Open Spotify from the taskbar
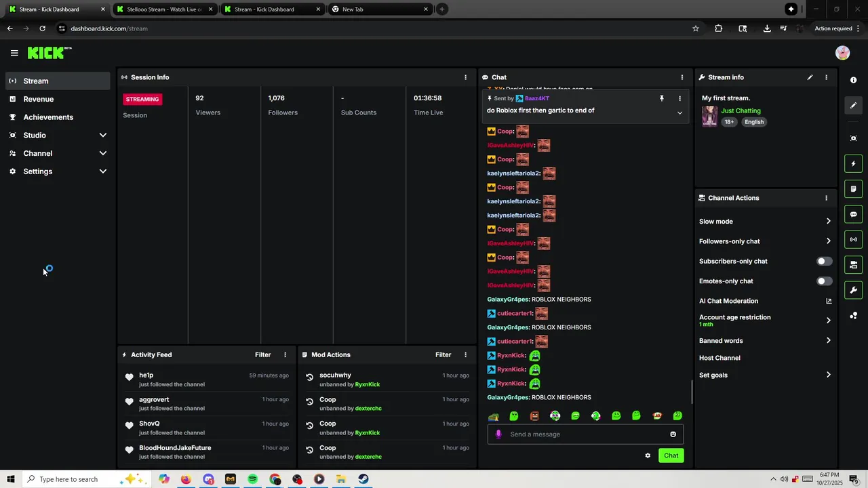 tap(252, 479)
